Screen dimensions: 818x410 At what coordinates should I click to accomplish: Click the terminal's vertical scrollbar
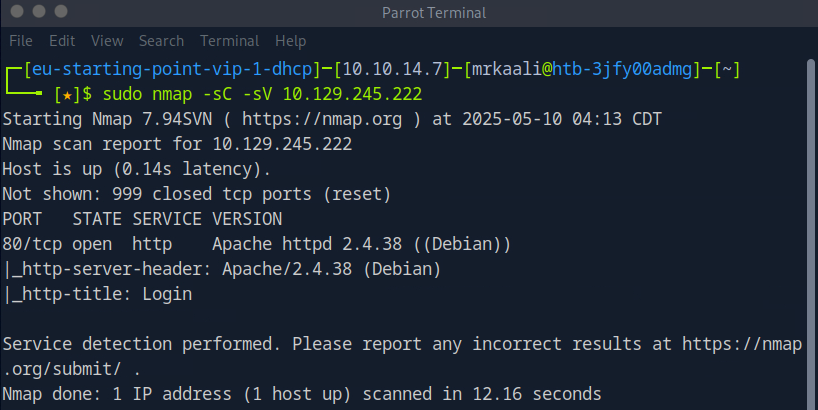810,230
